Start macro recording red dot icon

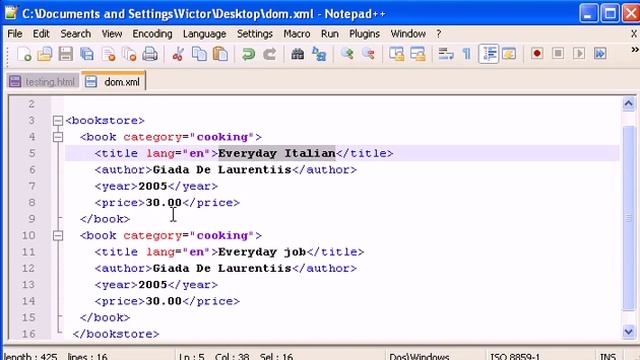(537, 54)
